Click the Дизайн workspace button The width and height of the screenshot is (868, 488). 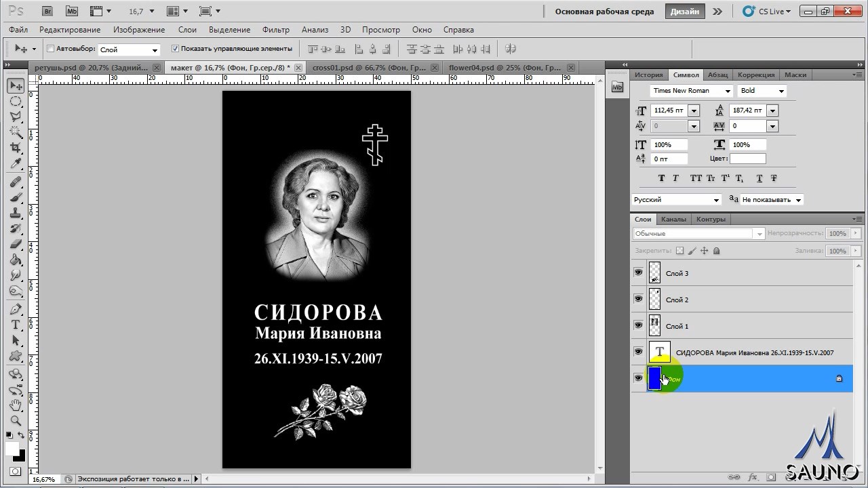point(685,12)
